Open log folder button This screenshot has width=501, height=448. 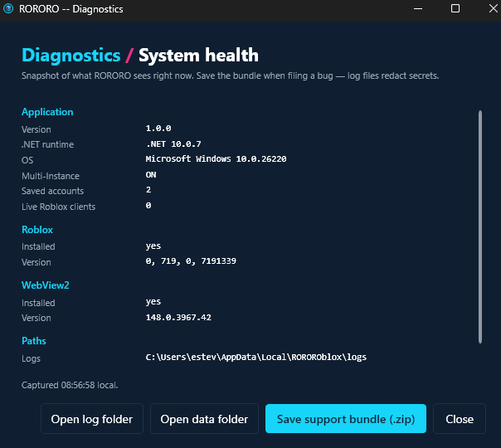pyautogui.click(x=92, y=419)
